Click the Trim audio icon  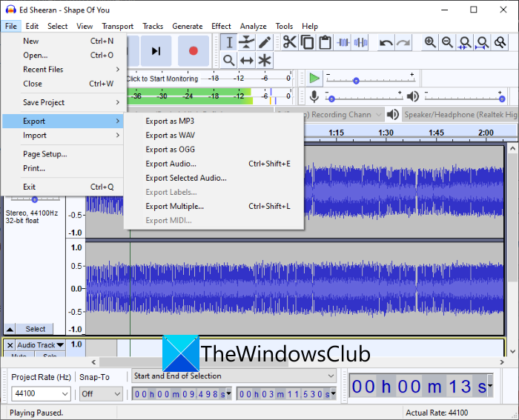tap(343, 42)
